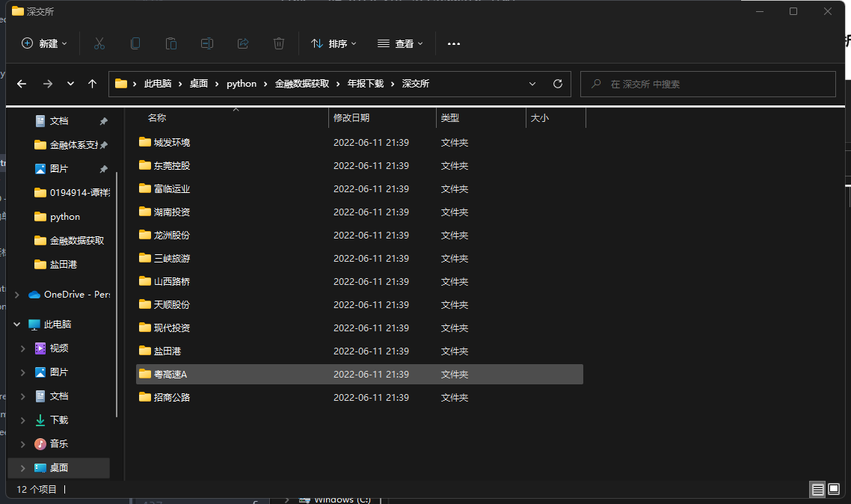Viewport: 851px width, 504px height.
Task: Click the Paste clipboard icon
Action: [171, 43]
